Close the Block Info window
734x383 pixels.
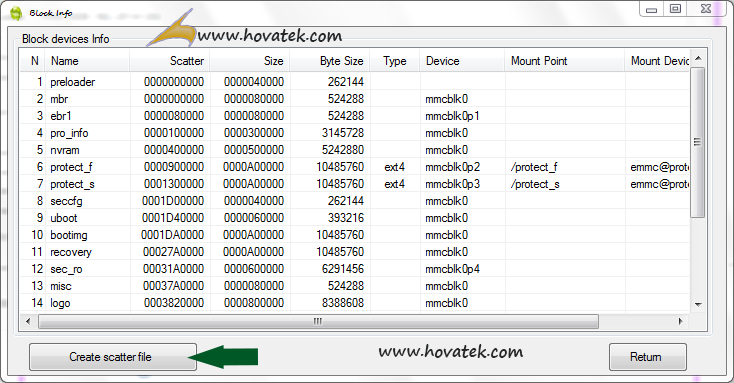706,9
